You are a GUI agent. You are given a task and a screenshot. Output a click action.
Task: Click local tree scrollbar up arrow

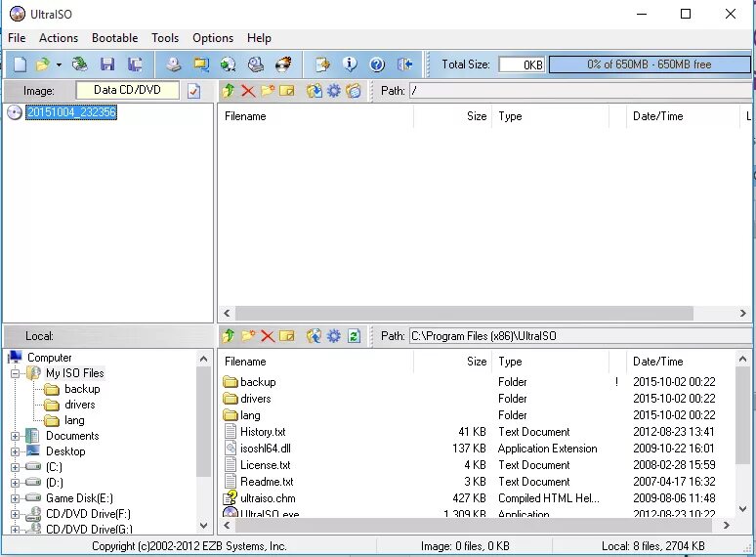[203, 359]
